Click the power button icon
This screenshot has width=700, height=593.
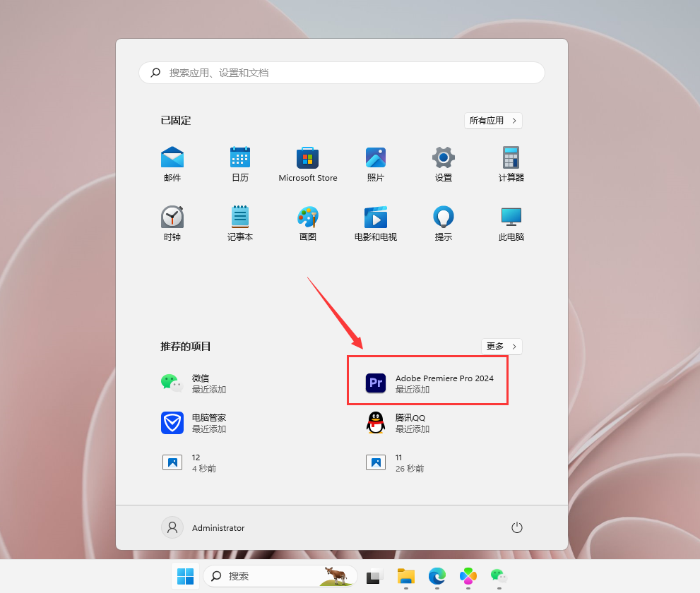[x=516, y=527]
